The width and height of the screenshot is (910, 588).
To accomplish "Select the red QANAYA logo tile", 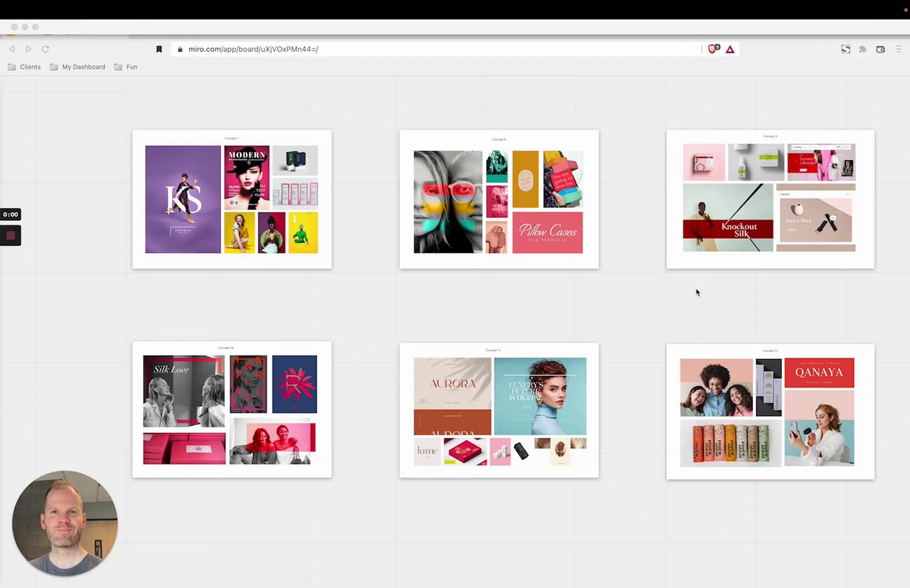I will [x=819, y=373].
